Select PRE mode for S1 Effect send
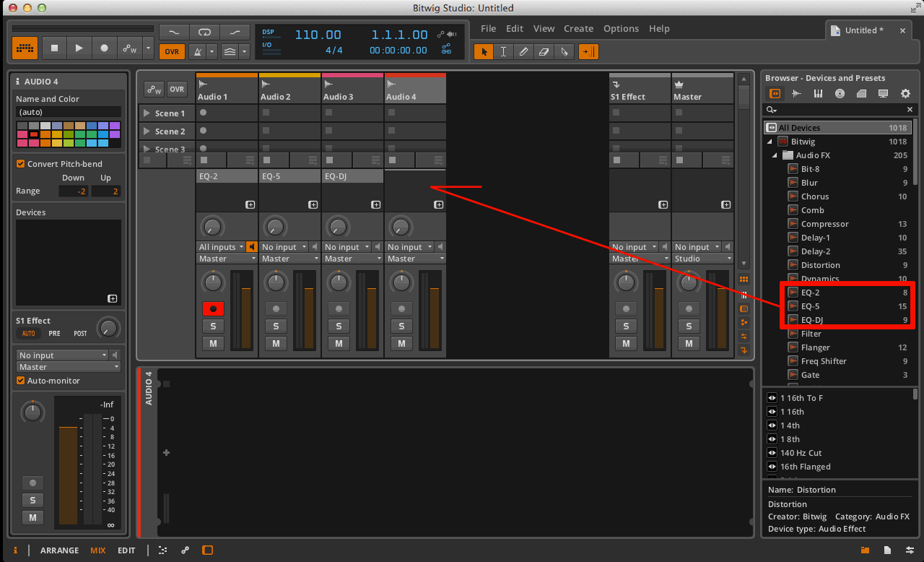 coord(54,334)
